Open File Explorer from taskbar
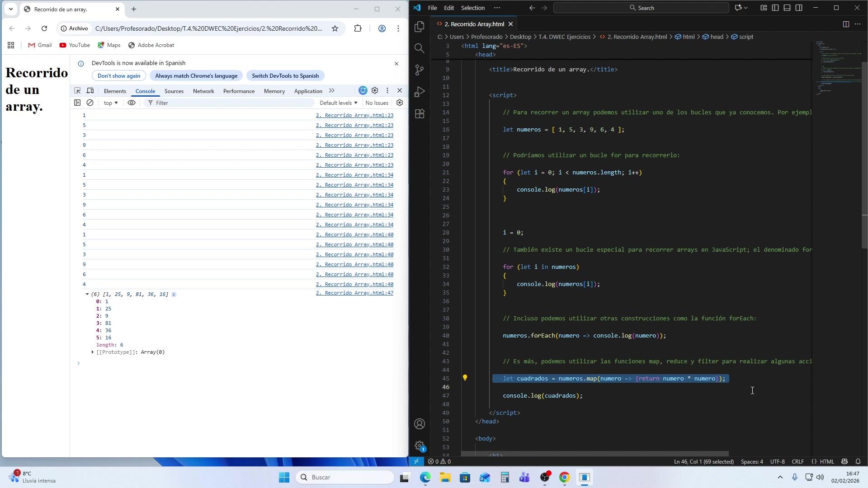Image resolution: width=868 pixels, height=488 pixels. coord(445,477)
